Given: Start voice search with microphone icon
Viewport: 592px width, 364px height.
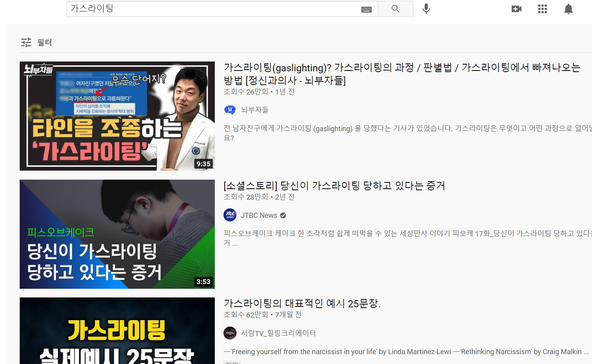Looking at the screenshot, I should click(426, 9).
